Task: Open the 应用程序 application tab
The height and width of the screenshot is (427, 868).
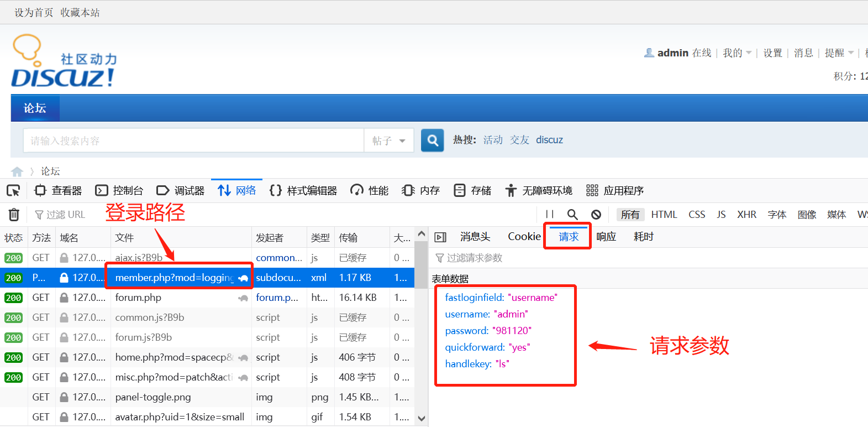Action: pos(615,191)
